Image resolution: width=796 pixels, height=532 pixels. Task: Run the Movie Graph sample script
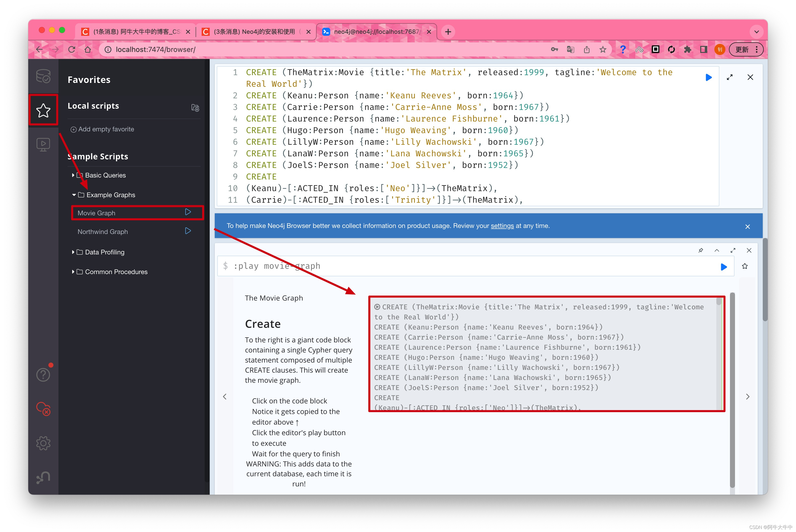click(188, 212)
